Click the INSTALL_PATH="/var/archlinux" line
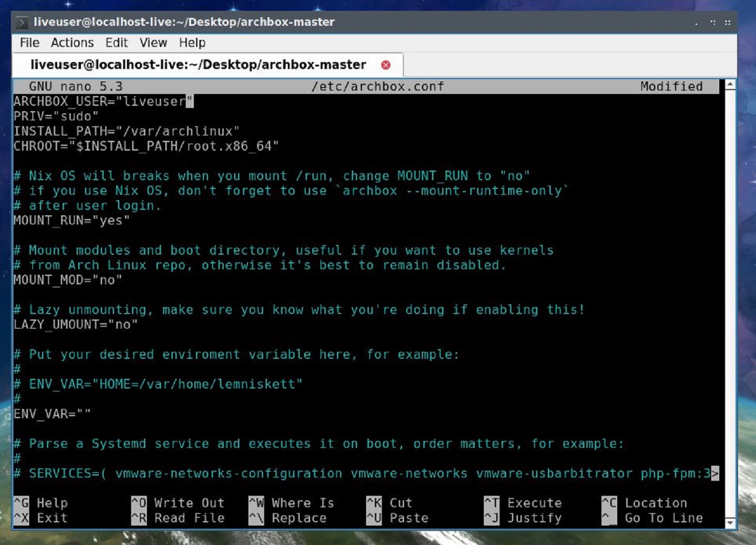Viewport: 756px width, 545px height. pyautogui.click(x=126, y=131)
